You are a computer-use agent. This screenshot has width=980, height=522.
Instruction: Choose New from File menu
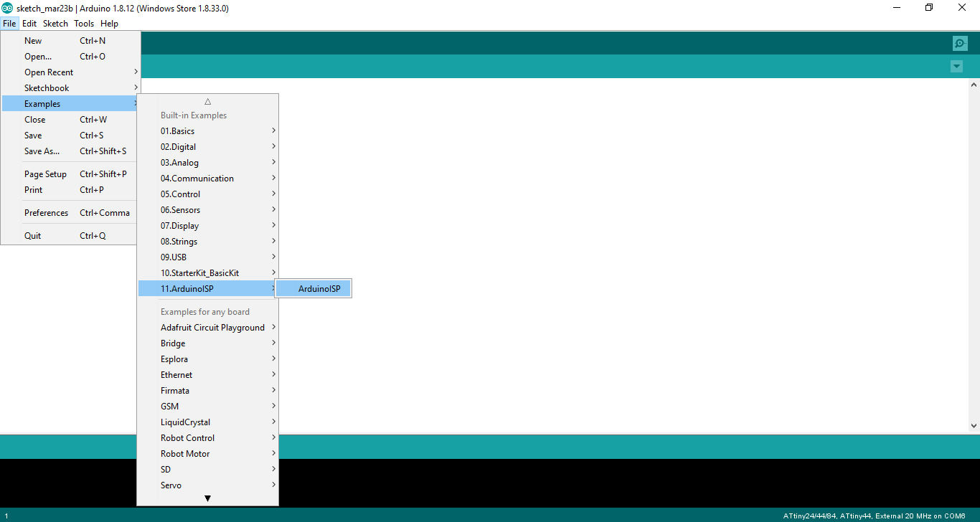[x=70, y=41]
